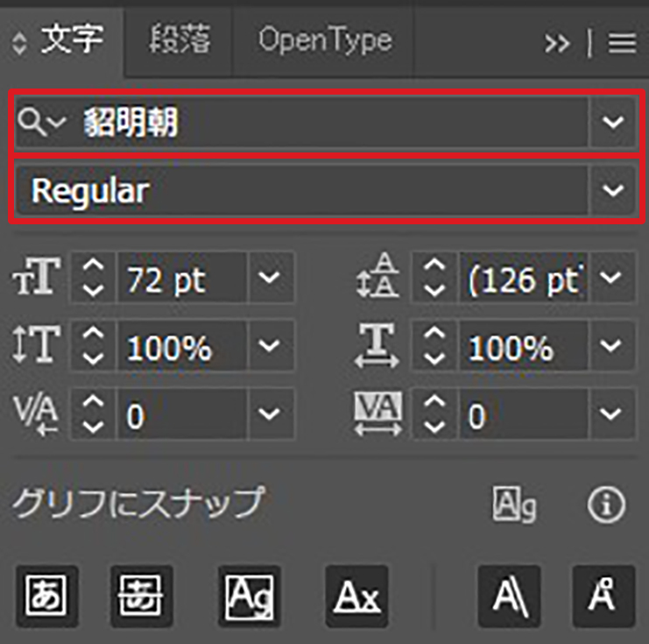Viewport: 649px width, 644px height.
Task: Switch to the OpenType tab
Action: pyautogui.click(x=324, y=40)
